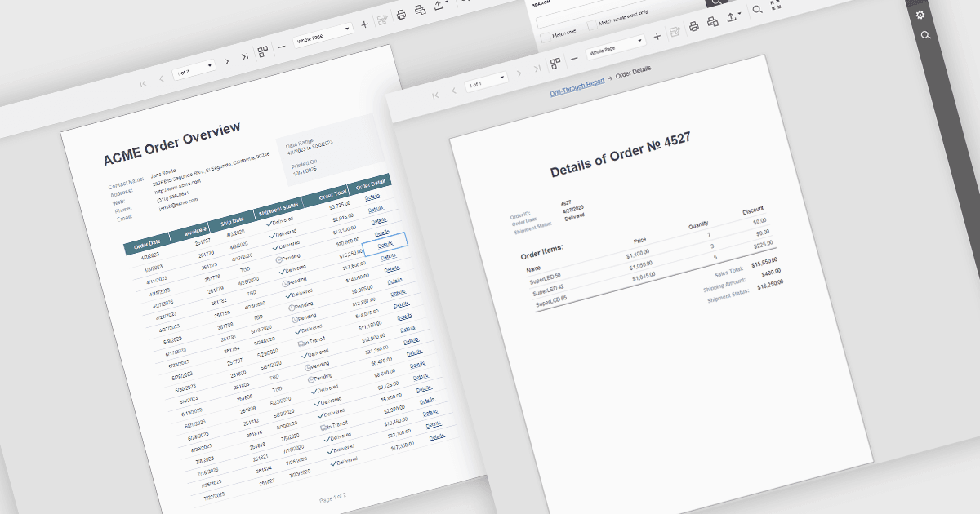Enter full screen mode in Order Details viewer
Viewport: 980px width, 514px height.
point(776,5)
